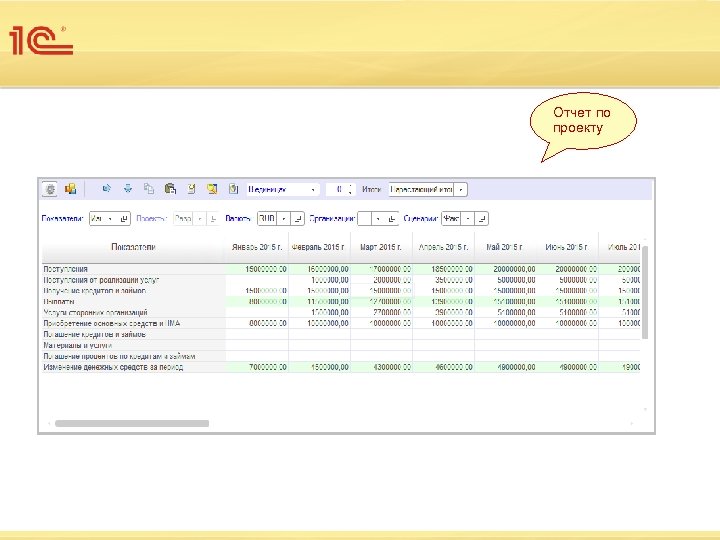Click inside the Итоги totals text field
The height and width of the screenshot is (540, 720).
click(x=421, y=190)
